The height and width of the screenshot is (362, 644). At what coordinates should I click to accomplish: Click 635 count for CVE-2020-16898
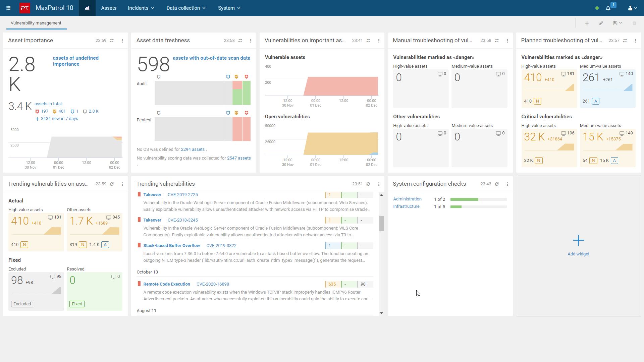tap(332, 284)
